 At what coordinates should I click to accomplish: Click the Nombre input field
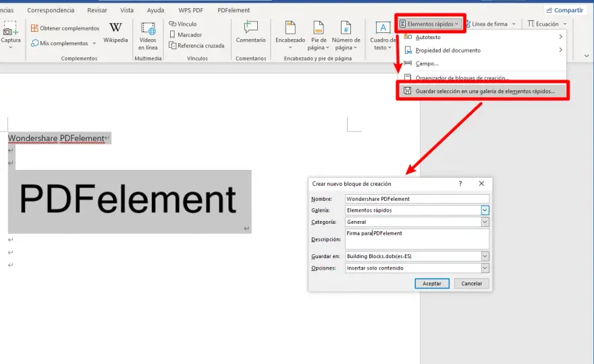[417, 199]
